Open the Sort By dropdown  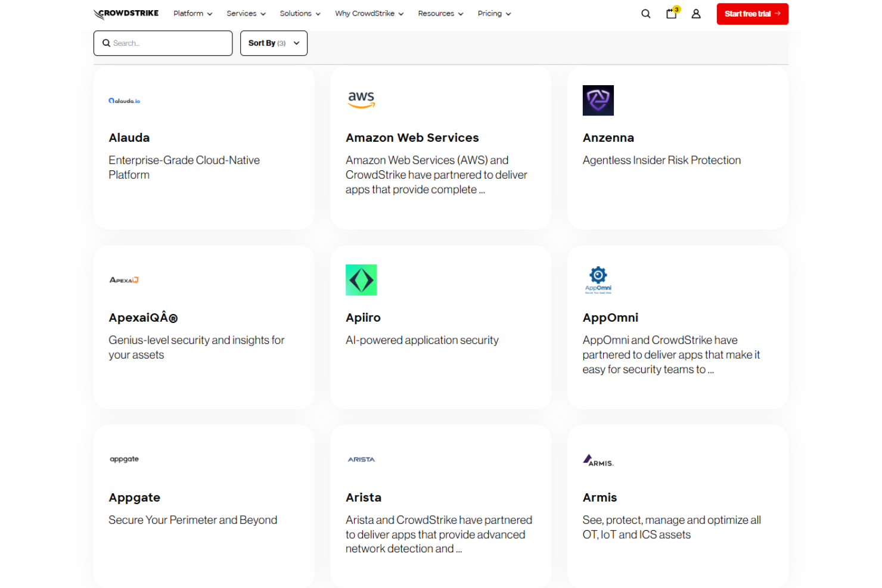point(274,43)
